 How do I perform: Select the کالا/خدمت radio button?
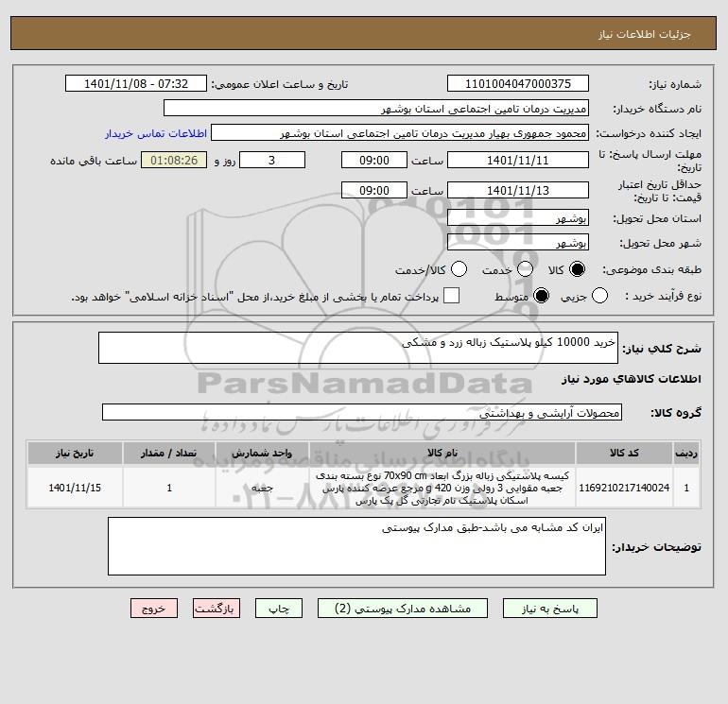[x=459, y=269]
